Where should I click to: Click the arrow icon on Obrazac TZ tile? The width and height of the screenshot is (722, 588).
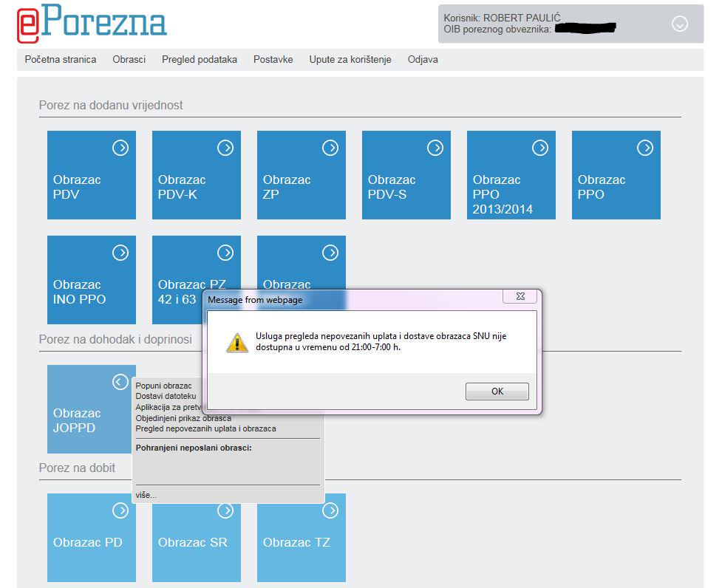[330, 510]
